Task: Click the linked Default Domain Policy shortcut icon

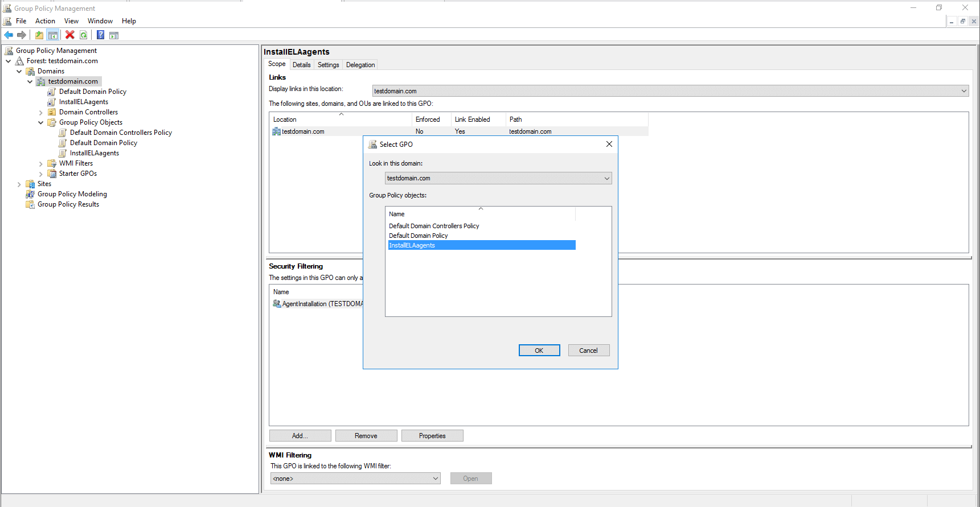Action: 52,92
